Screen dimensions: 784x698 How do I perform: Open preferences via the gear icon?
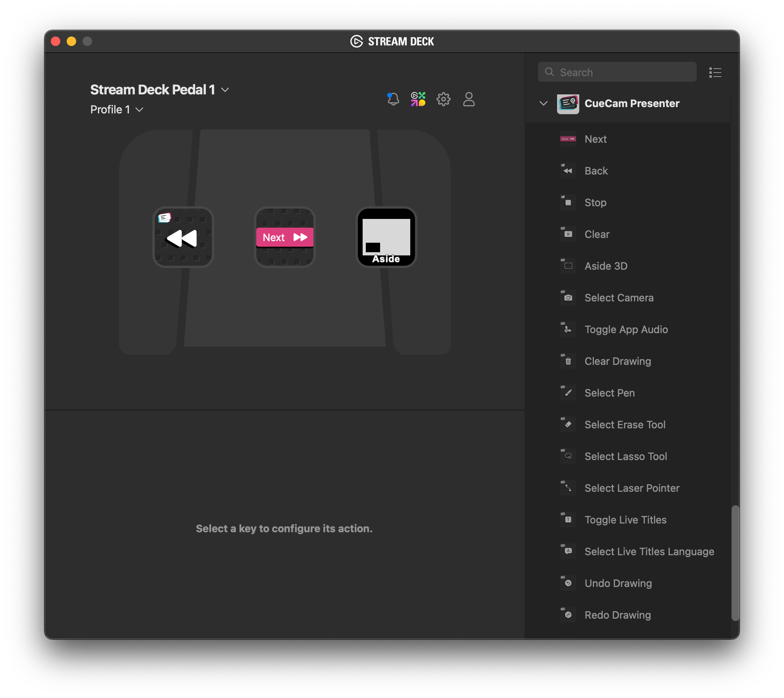click(x=444, y=99)
